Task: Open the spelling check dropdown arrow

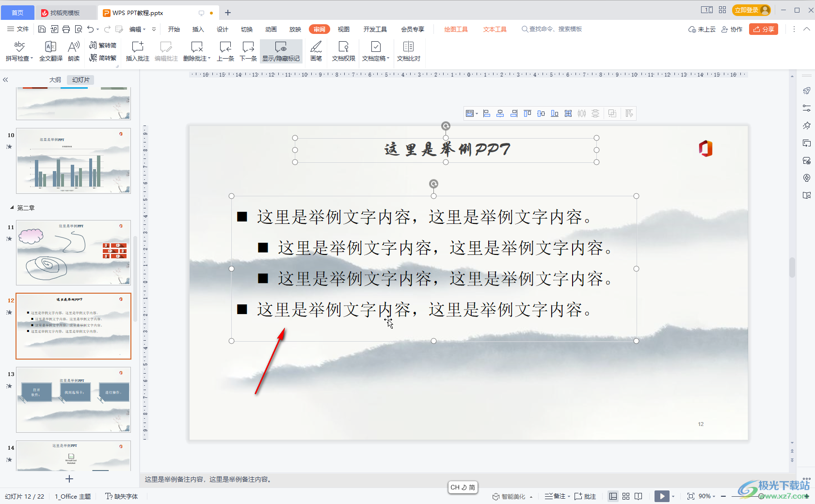Action: pos(32,59)
